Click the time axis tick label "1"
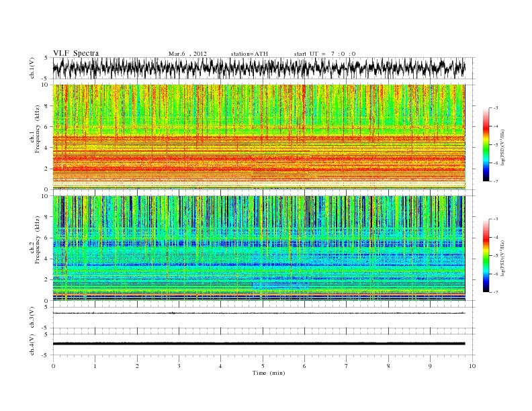The height and width of the screenshot is (411, 532). (x=95, y=366)
